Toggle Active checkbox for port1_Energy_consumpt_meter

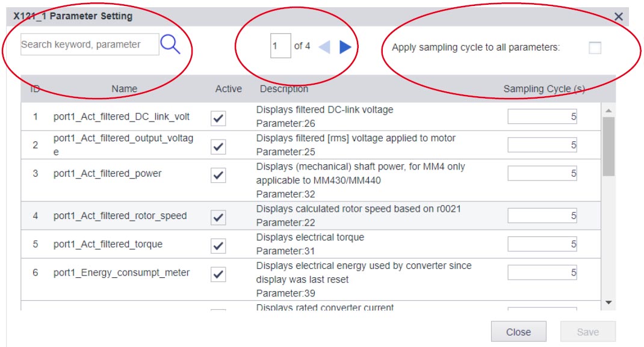tap(218, 274)
